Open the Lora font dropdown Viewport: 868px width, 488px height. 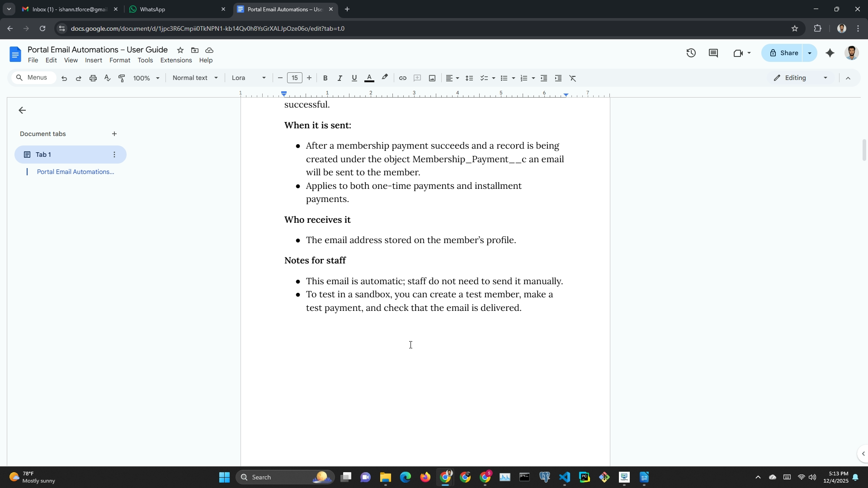tap(249, 78)
